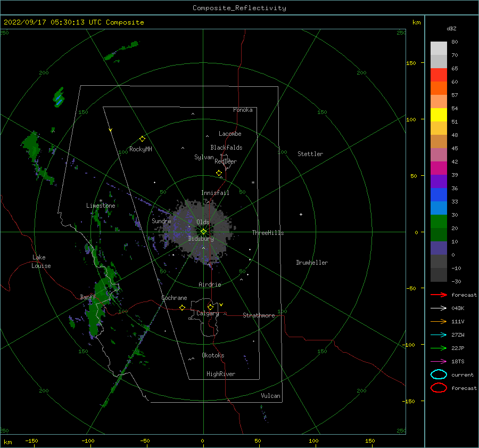The width and height of the screenshot is (479, 448).
Task: Click the Lacombe label
Action: (230, 134)
